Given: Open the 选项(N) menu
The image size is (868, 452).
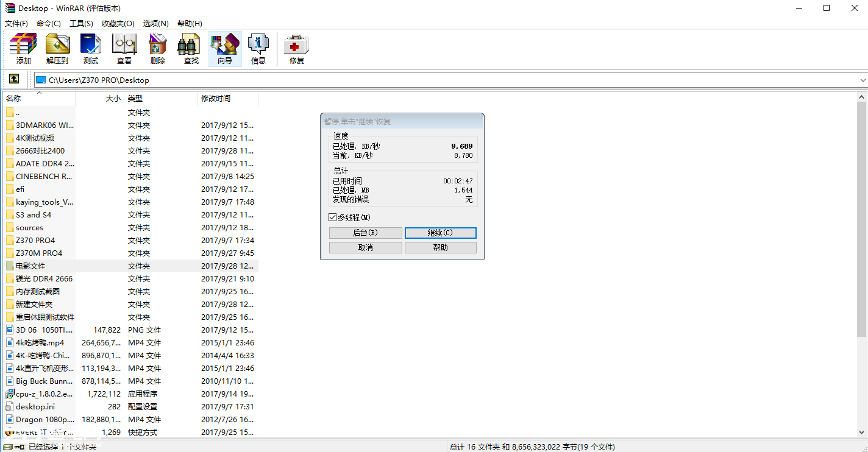Looking at the screenshot, I should tap(155, 23).
